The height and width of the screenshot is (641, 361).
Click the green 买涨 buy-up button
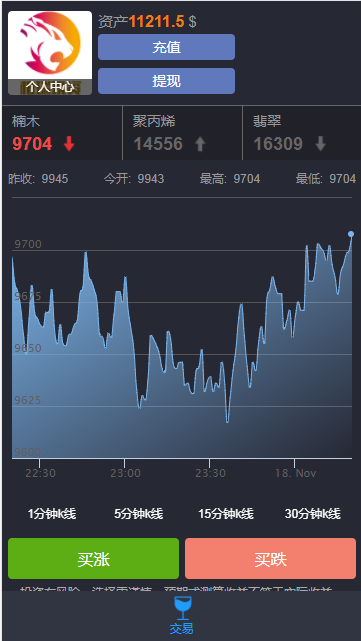[x=94, y=558]
